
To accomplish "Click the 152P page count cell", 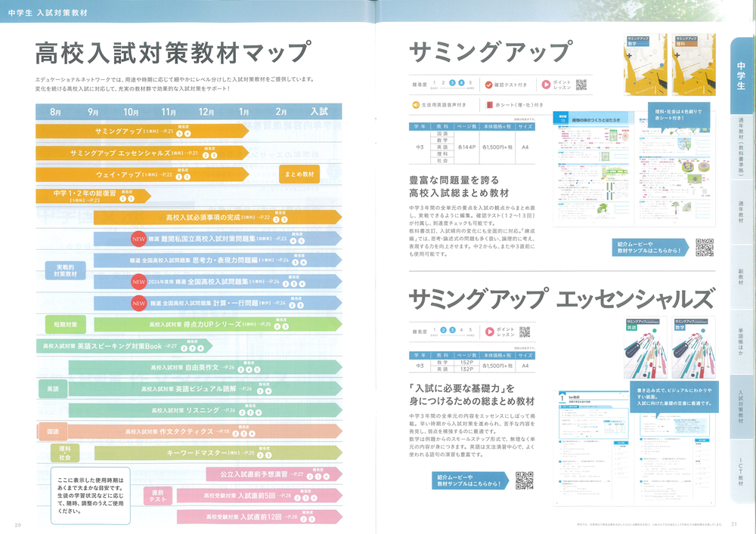I will pyautogui.click(x=466, y=362).
